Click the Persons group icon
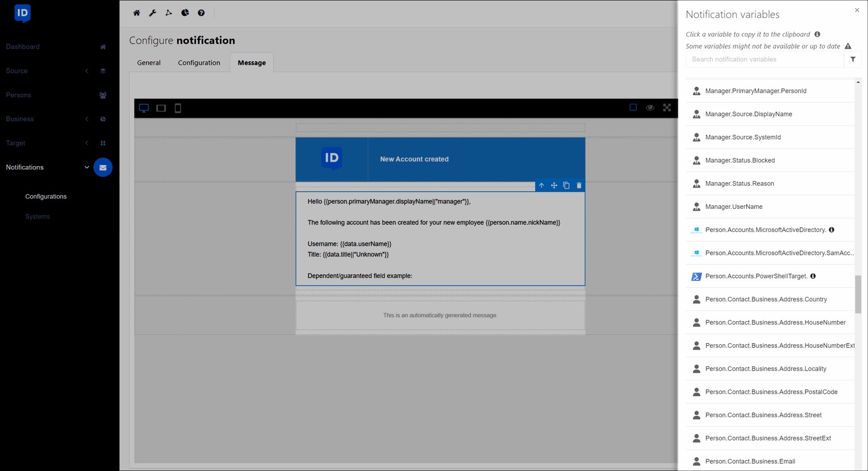This screenshot has width=868, height=471. 103,95
